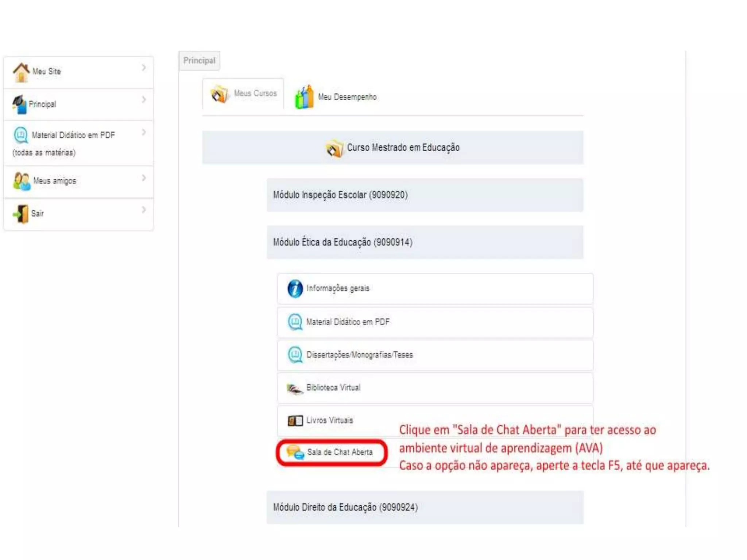
Task: Click the graduate icon beside Principal in sidebar
Action: pos(20,105)
